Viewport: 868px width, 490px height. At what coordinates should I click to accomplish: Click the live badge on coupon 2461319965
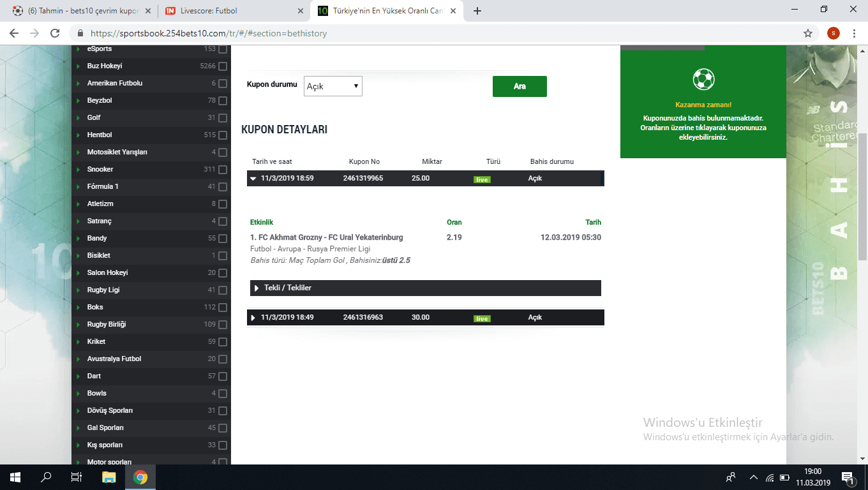click(482, 180)
